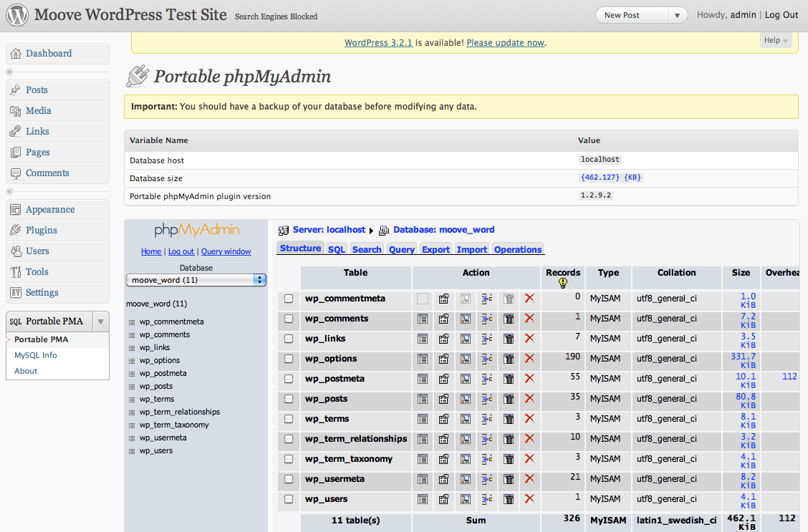Screen dimensions: 808x532
Task: Open the New Post dropdown arrow
Action: 678,14
